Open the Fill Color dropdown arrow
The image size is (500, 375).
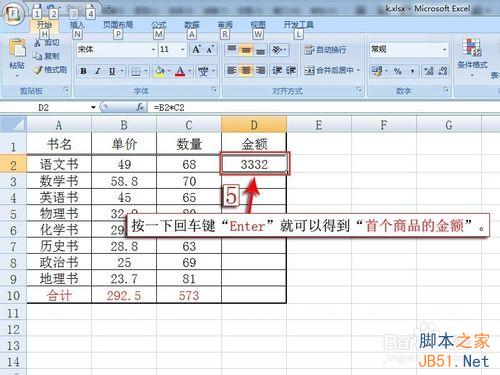point(169,71)
